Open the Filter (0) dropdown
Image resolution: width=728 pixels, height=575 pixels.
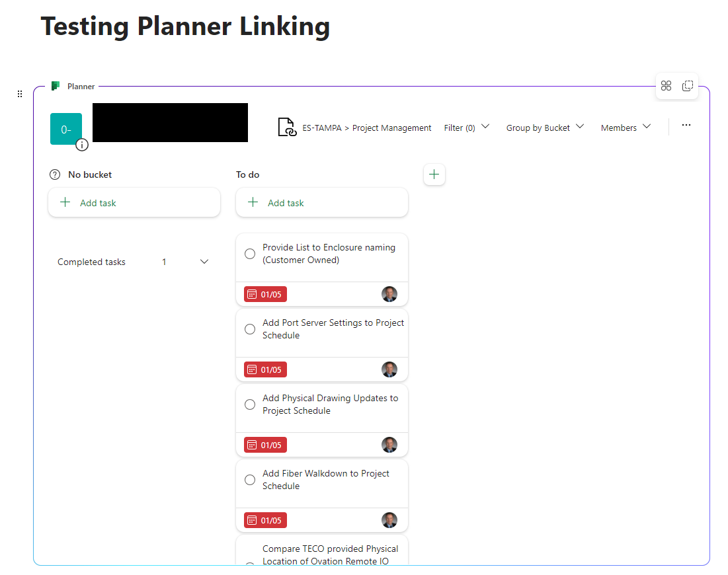coord(467,127)
